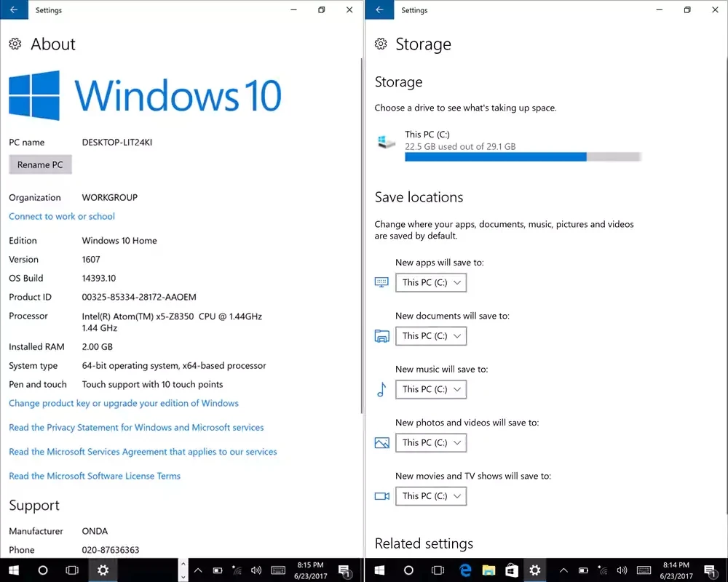Open Cortana circle on right taskbar
The image size is (728, 582).
408,570
